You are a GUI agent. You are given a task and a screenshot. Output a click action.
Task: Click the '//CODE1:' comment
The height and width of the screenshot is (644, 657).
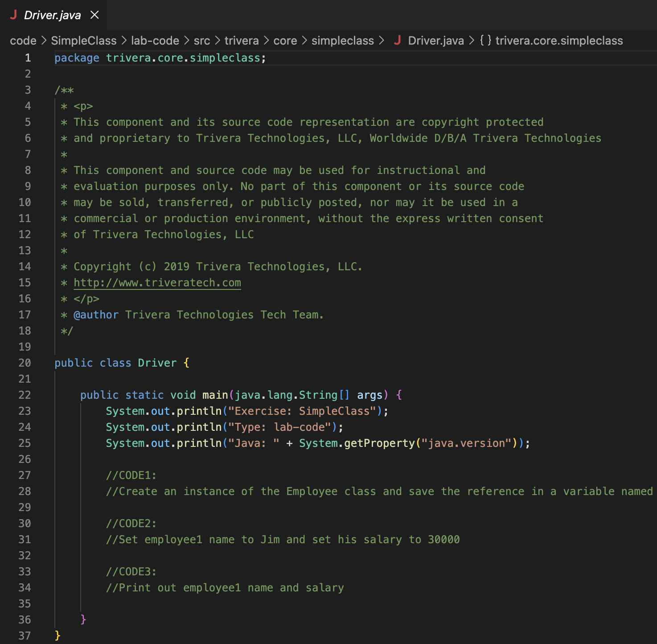(131, 475)
